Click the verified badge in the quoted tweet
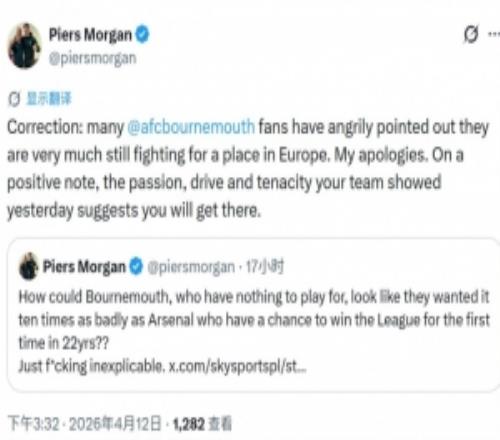Image resolution: width=500 pixels, height=440 pixels. (136, 266)
